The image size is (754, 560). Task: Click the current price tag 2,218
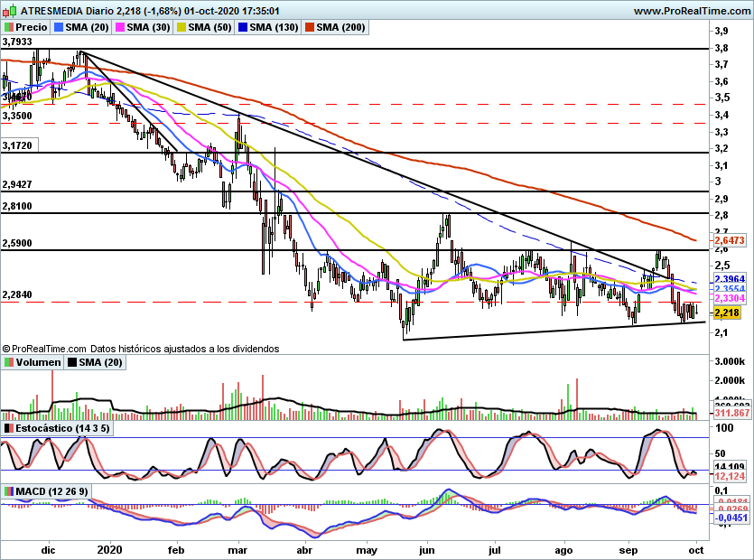(727, 313)
